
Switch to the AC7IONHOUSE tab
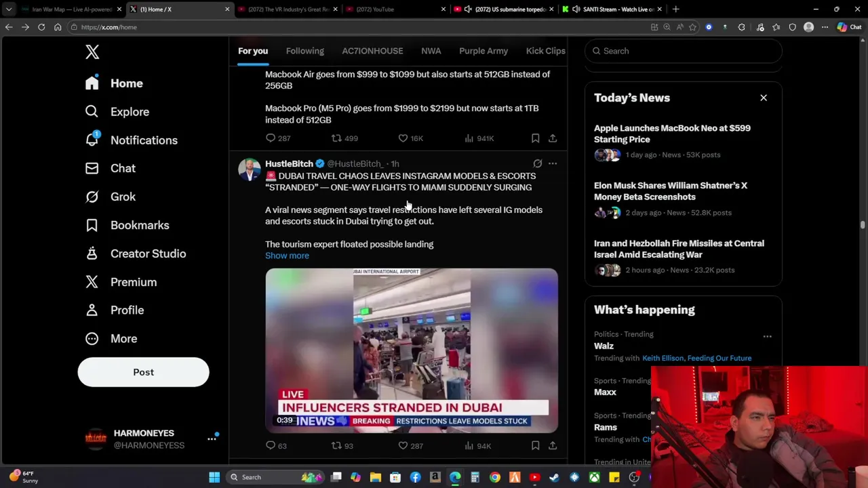[372, 51]
